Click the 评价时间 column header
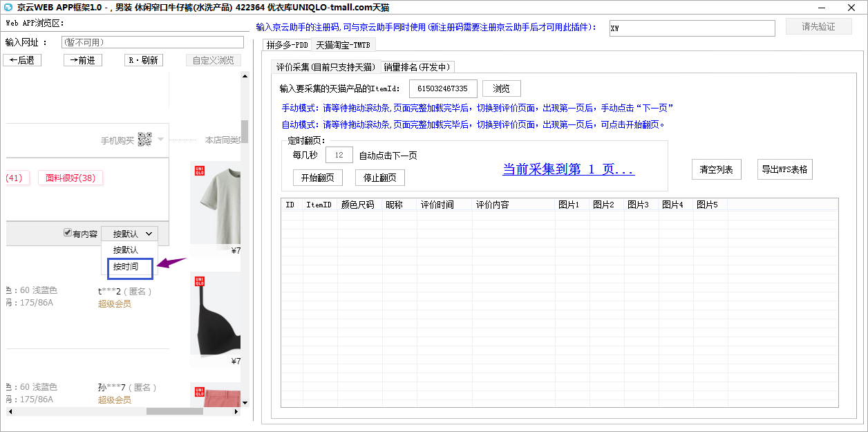The height and width of the screenshot is (432, 868). pyautogui.click(x=444, y=205)
